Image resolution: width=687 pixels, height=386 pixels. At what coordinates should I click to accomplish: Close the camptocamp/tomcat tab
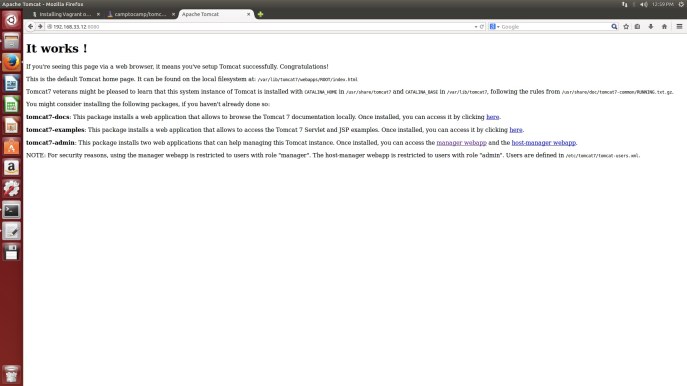(x=173, y=14)
